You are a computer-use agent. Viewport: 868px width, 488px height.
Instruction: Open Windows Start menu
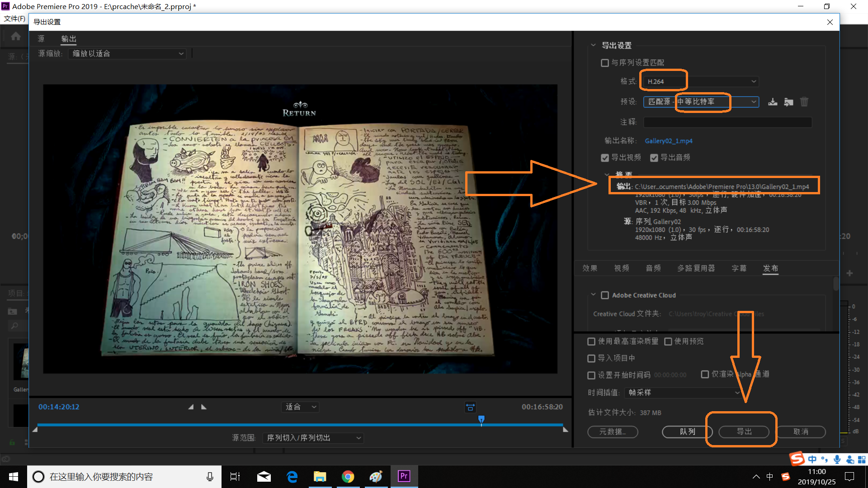tap(14, 477)
